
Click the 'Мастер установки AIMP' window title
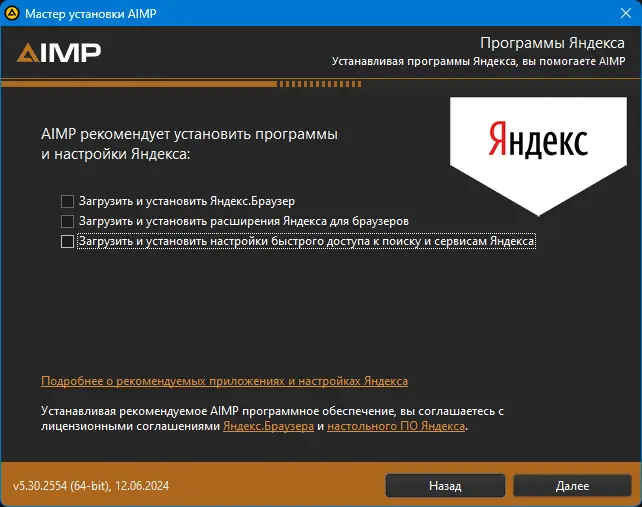point(90,14)
